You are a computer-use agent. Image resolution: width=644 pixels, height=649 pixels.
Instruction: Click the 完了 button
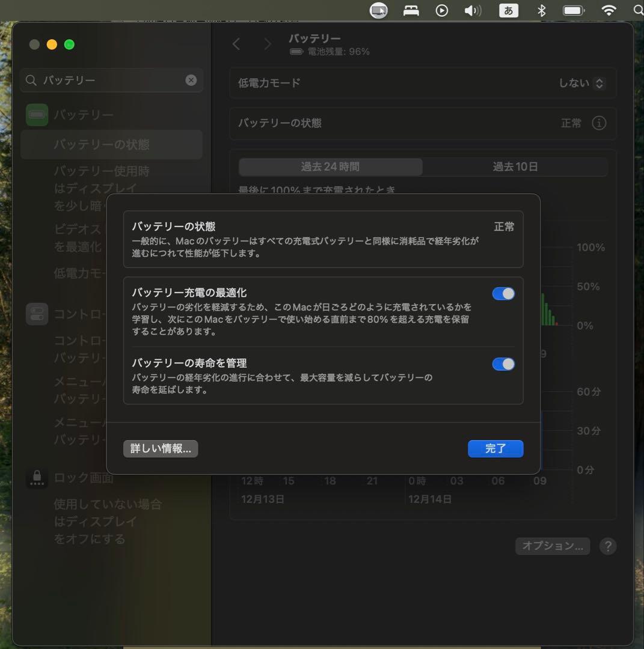pos(495,448)
